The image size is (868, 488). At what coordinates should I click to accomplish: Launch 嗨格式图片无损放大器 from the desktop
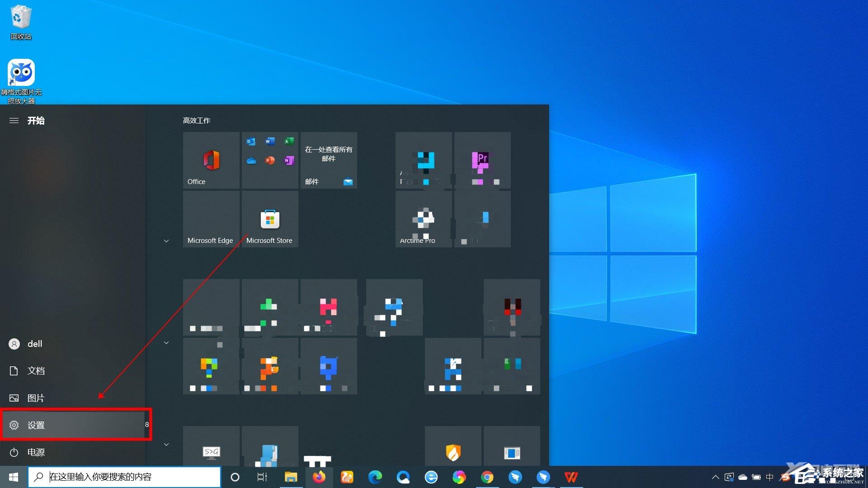pos(22,72)
